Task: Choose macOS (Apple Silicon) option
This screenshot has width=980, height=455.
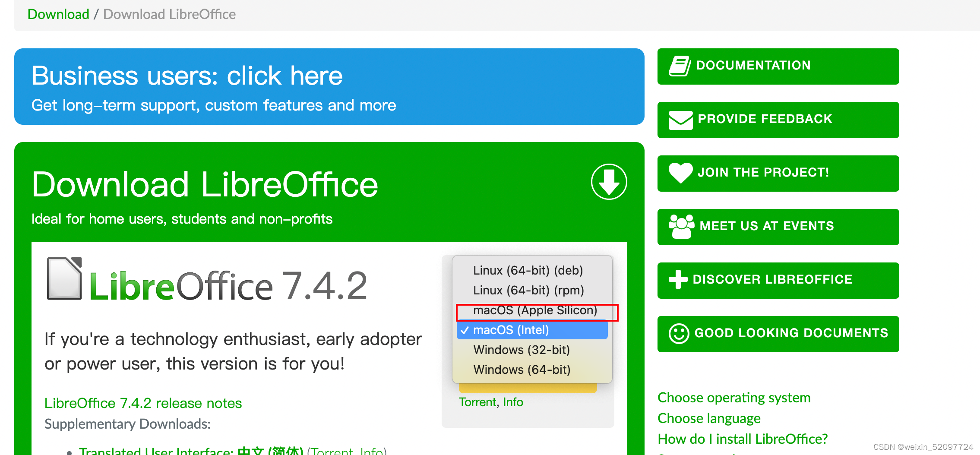Action: pyautogui.click(x=532, y=310)
